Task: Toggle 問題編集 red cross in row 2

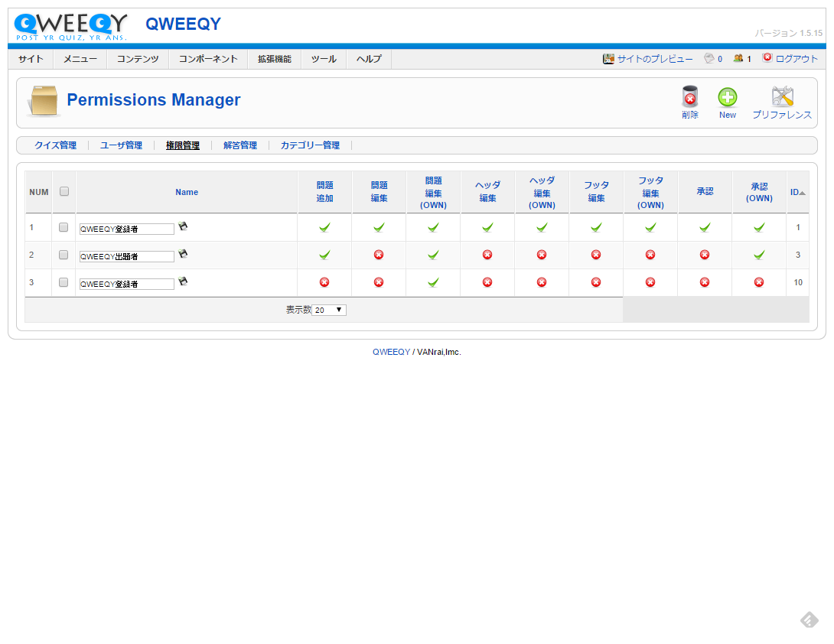Action: 379,255
